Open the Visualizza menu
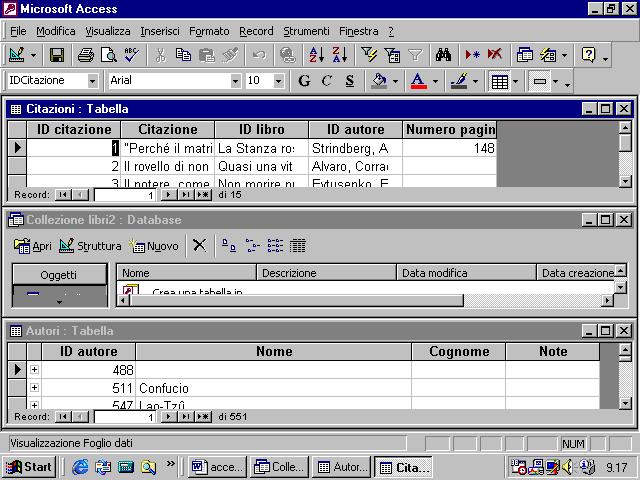This screenshot has height=480, width=640. pyautogui.click(x=108, y=31)
